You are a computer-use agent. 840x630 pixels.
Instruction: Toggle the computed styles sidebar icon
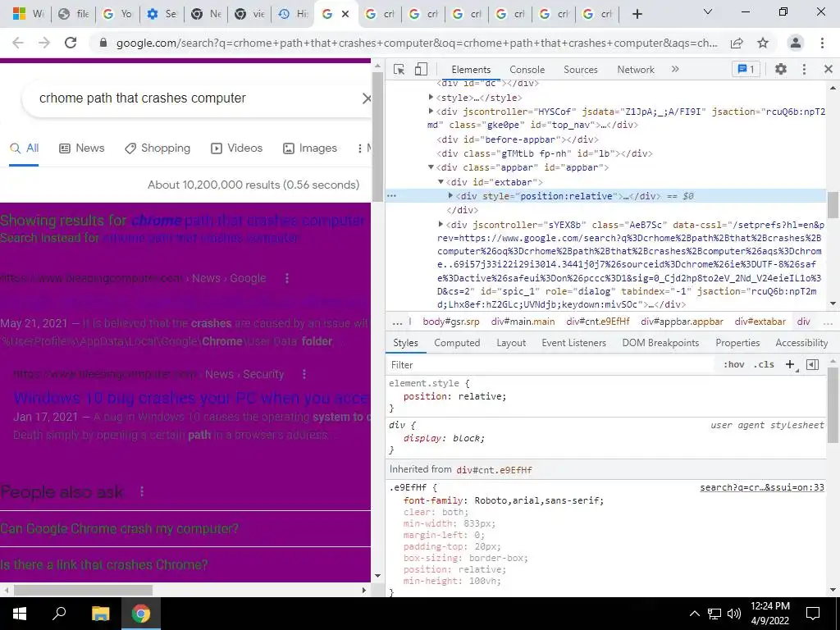click(x=813, y=365)
